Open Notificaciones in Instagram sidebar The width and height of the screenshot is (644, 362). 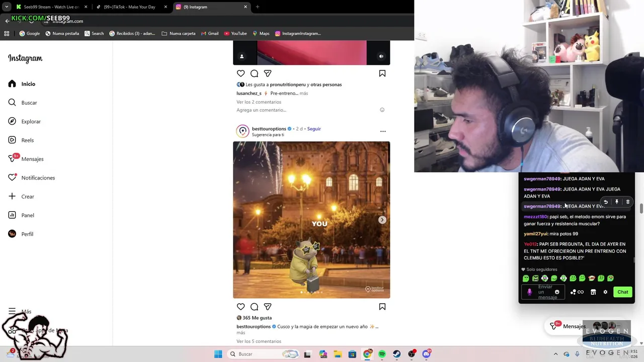tap(31, 177)
